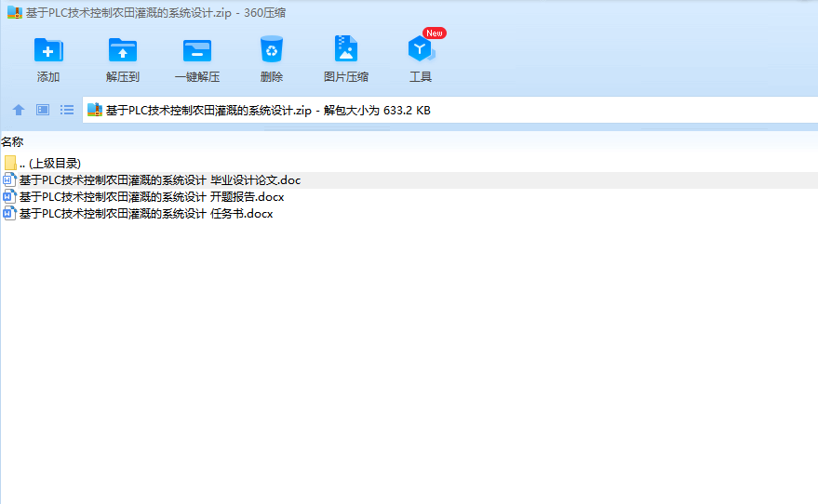
Task: Click the zip archive icon in path bar
Action: coord(94,110)
